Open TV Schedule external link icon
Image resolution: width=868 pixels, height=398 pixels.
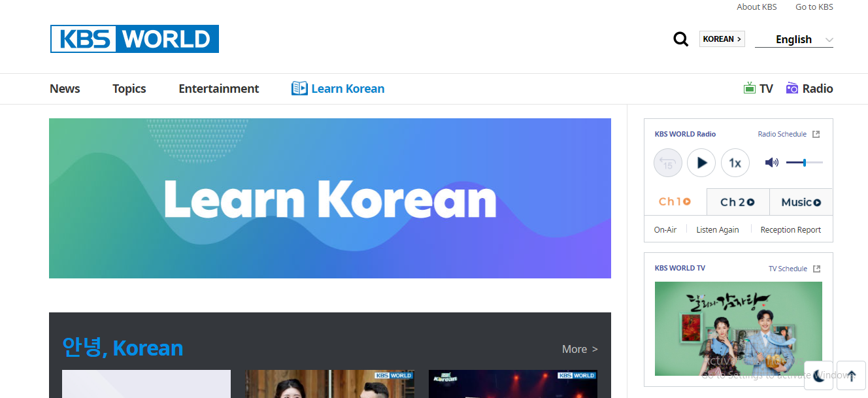point(816,269)
